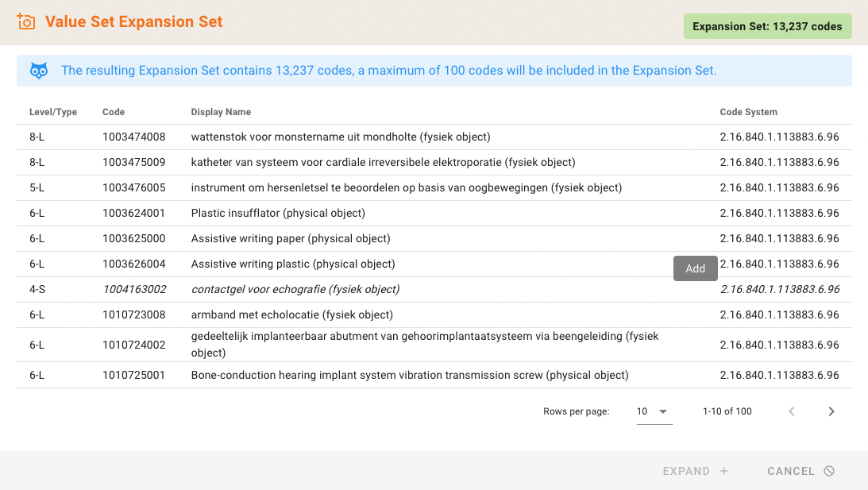The image size is (868, 490).
Task: Select the armband met echolocatie row
Action: point(291,314)
